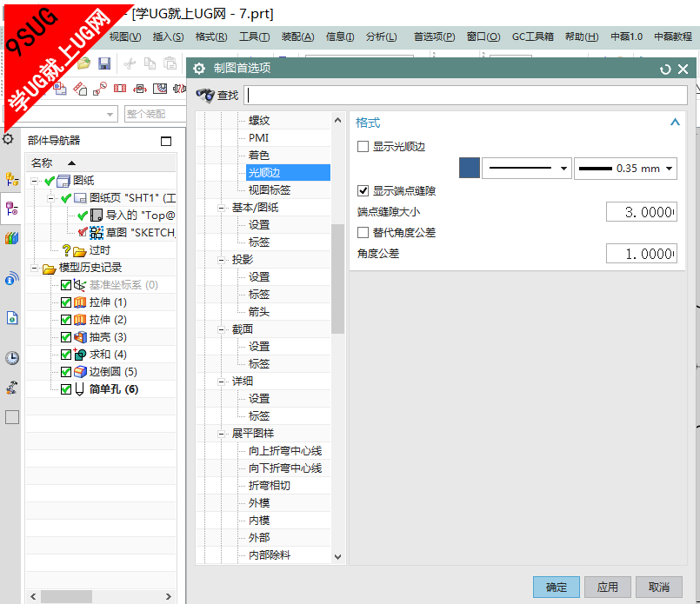This screenshot has height=604, width=700.
Task: Sort by the 名称 column header
Action: (101, 163)
